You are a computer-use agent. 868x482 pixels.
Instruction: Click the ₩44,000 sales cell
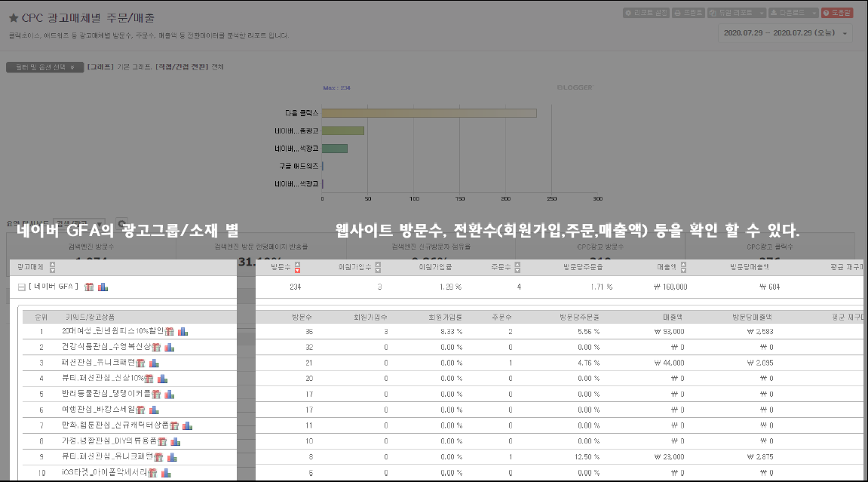click(x=669, y=363)
